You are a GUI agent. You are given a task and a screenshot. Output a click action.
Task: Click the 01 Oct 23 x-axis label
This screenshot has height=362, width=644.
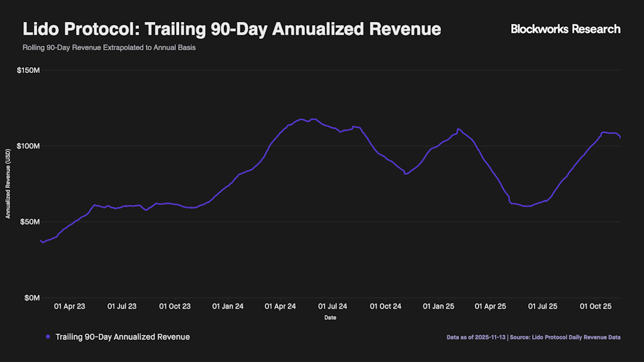[175, 307]
